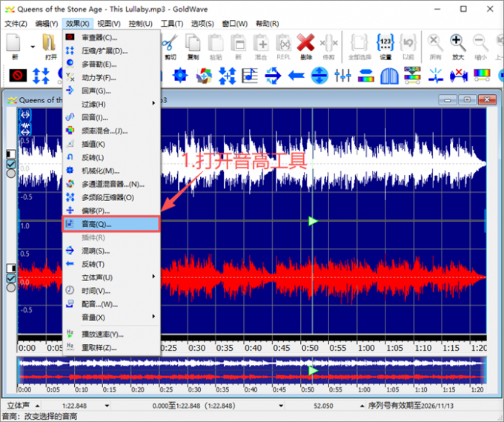Click green marker in overview waveform
Viewport: 504px width, 422px height.
pyautogui.click(x=313, y=371)
